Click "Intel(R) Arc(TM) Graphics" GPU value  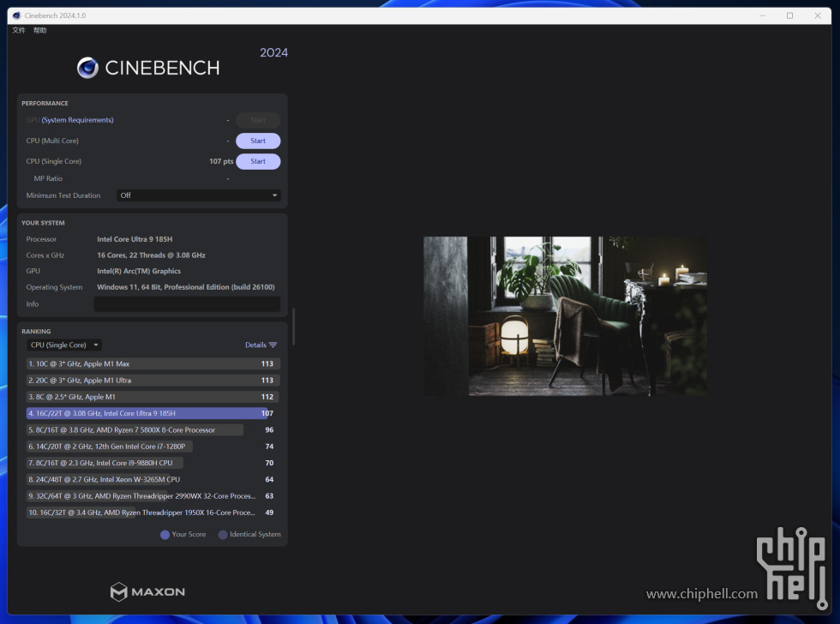pos(139,271)
